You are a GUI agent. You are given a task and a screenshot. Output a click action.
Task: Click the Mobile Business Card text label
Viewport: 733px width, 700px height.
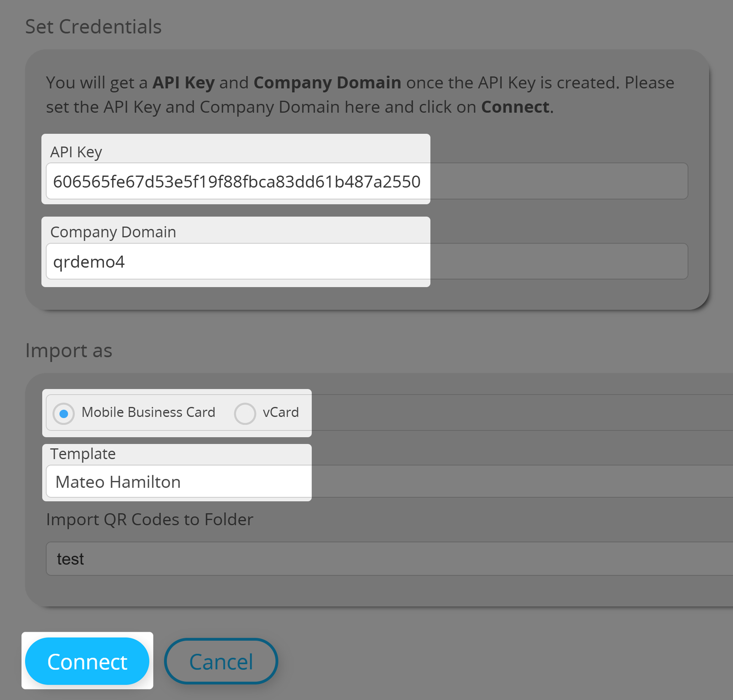pyautogui.click(x=148, y=413)
